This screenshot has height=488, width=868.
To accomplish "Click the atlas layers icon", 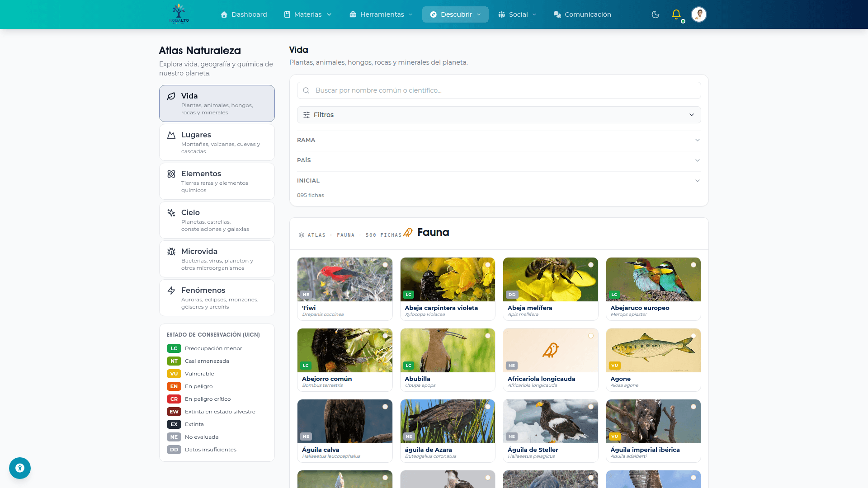I will click(302, 235).
